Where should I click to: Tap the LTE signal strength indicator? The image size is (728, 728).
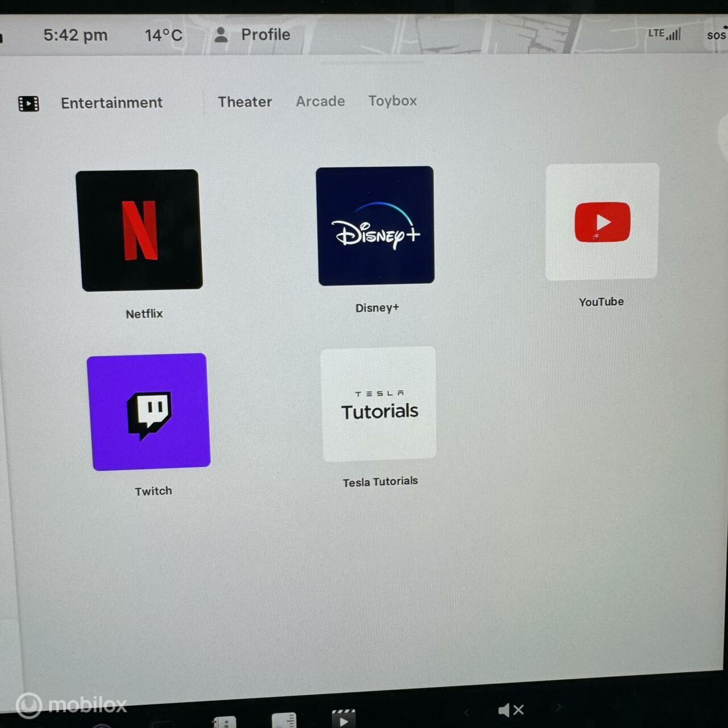[664, 34]
